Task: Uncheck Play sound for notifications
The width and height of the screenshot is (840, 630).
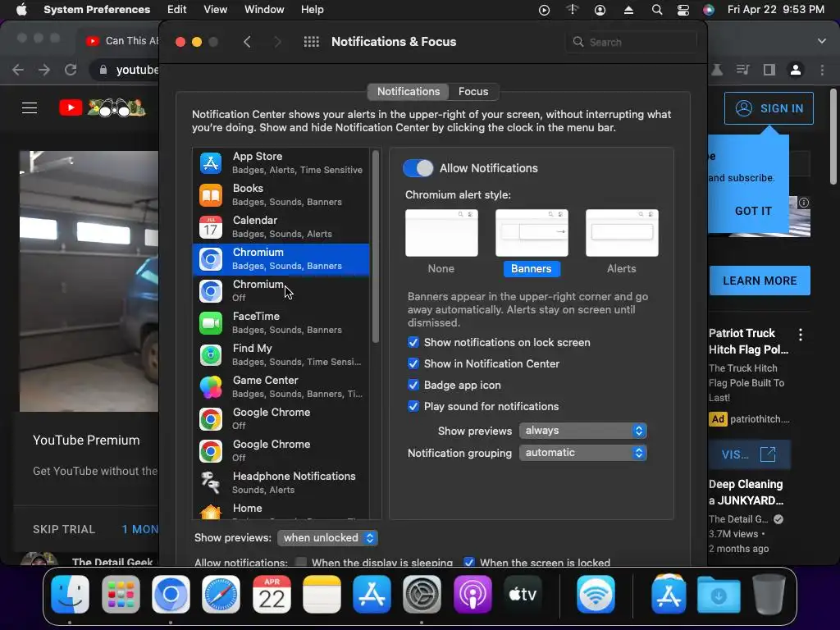Action: point(413,407)
